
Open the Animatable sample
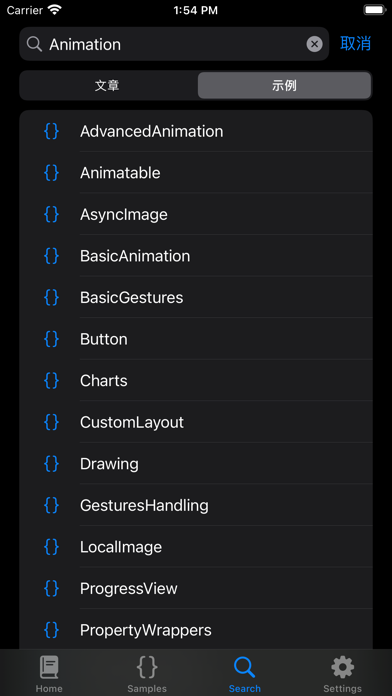[x=196, y=173]
